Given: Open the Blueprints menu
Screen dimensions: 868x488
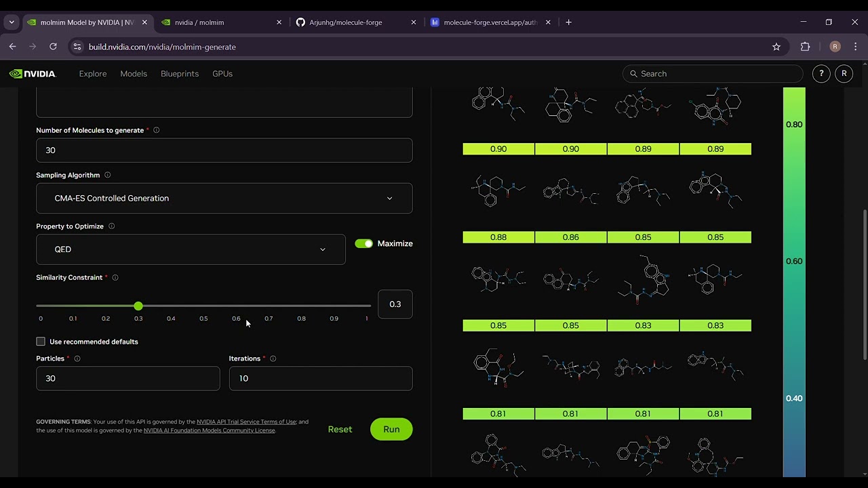Looking at the screenshot, I should 180,74.
